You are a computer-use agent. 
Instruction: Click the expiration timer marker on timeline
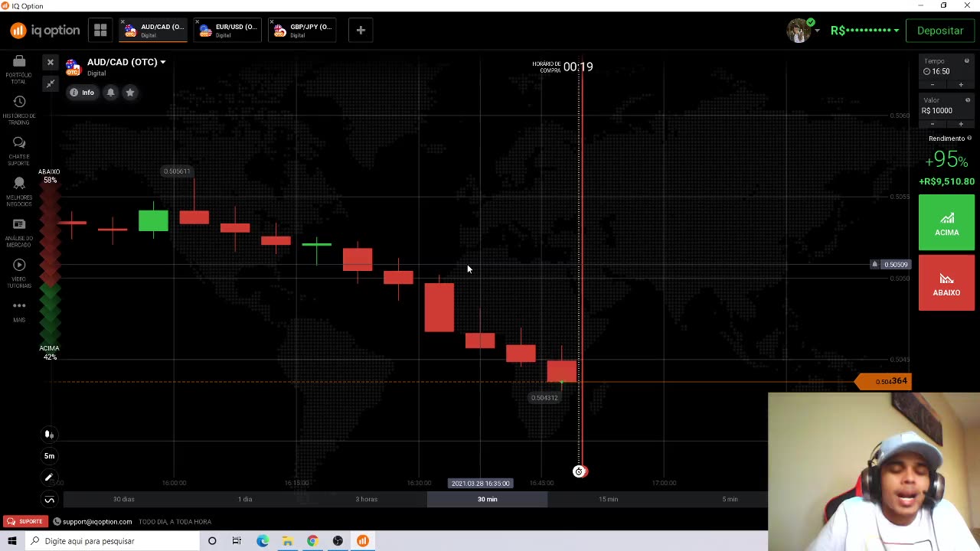point(580,471)
